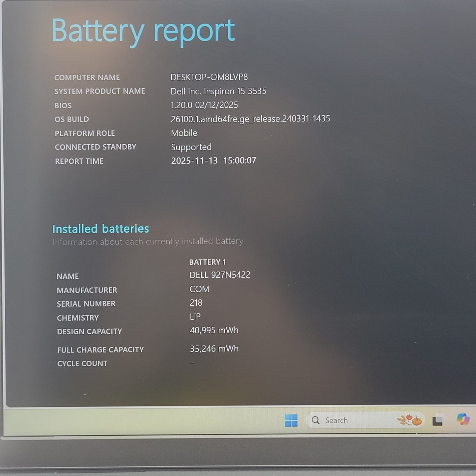Image resolution: width=476 pixels, height=476 pixels.
Task: Click the BIOS version 1.20.0 text
Action: [x=204, y=105]
